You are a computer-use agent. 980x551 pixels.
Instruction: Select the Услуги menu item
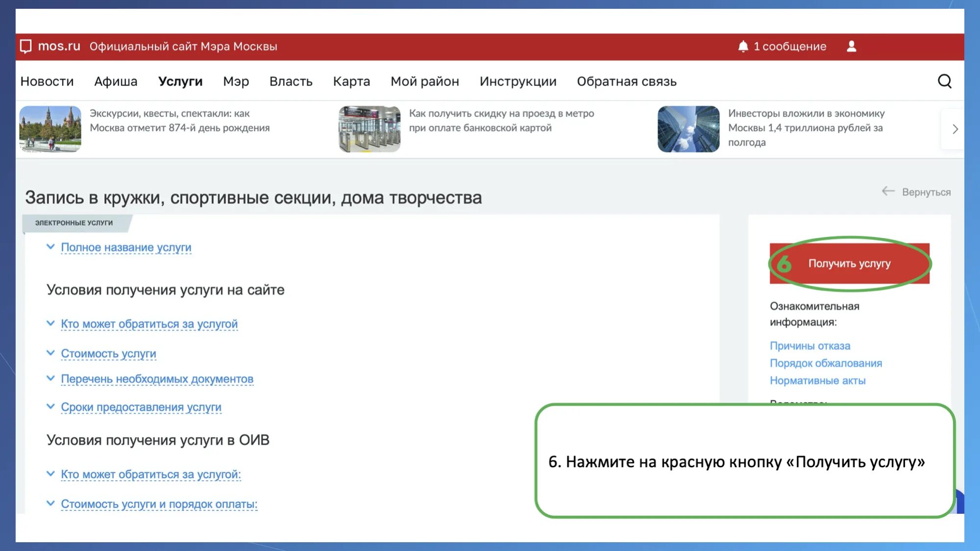pyautogui.click(x=180, y=81)
